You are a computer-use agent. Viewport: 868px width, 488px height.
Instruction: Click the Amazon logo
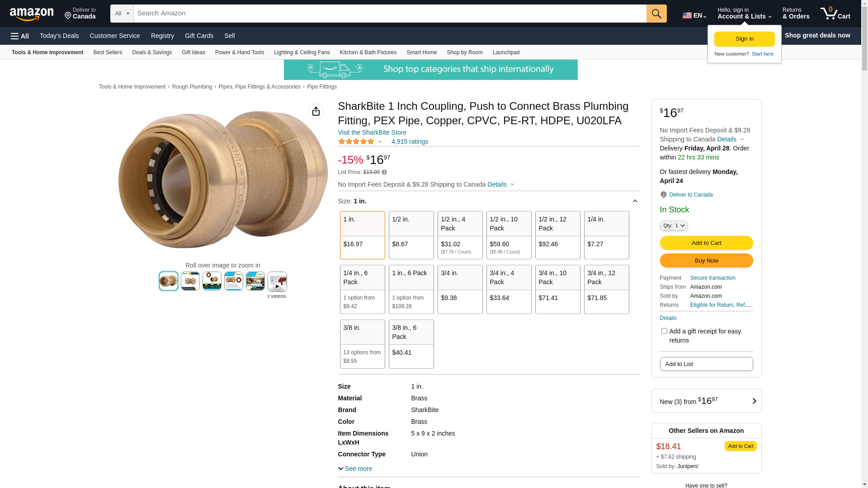tap(32, 14)
